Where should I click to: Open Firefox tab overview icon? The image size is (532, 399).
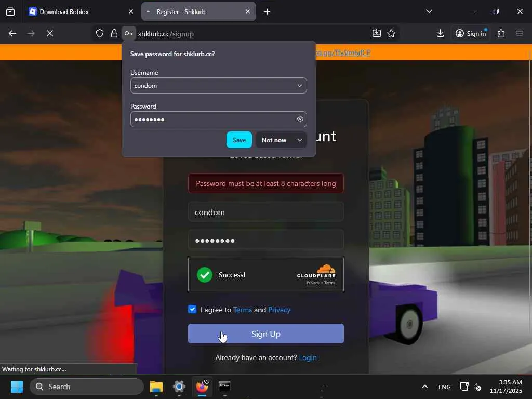click(x=10, y=12)
